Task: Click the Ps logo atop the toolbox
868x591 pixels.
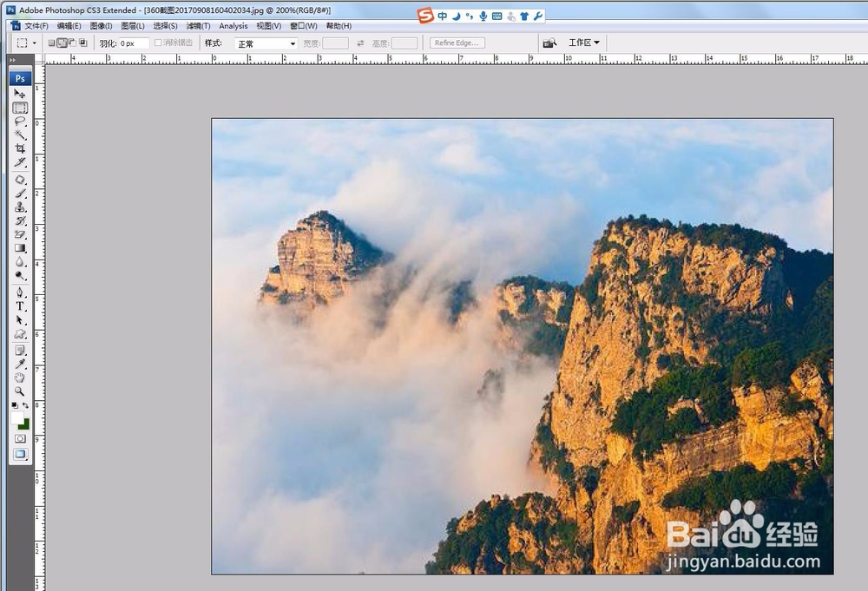Action: (20, 78)
